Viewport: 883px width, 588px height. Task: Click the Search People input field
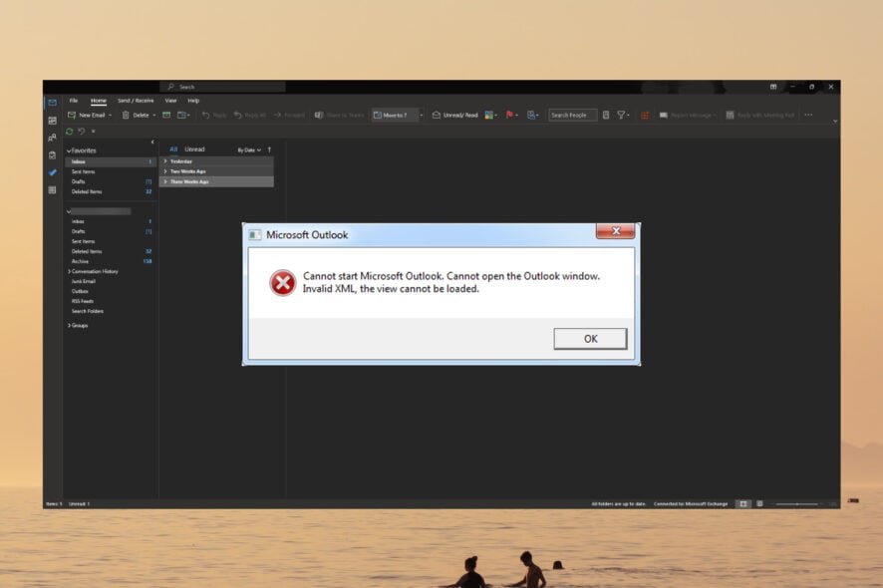(x=572, y=115)
